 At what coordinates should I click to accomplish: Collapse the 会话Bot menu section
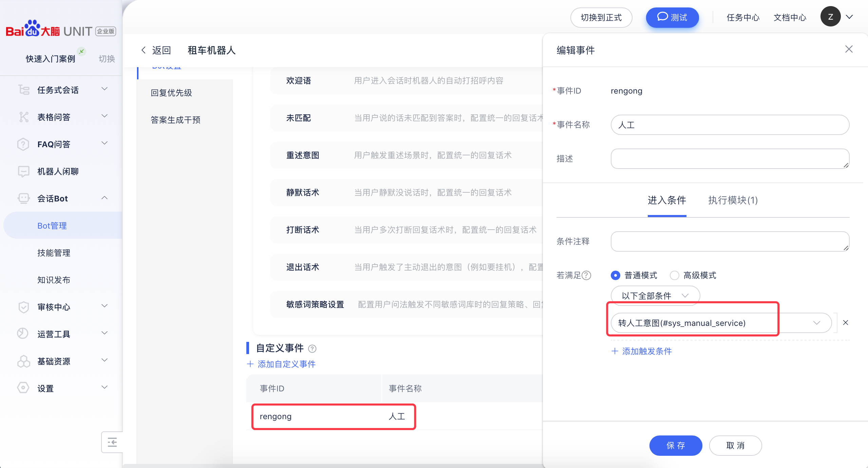105,198
